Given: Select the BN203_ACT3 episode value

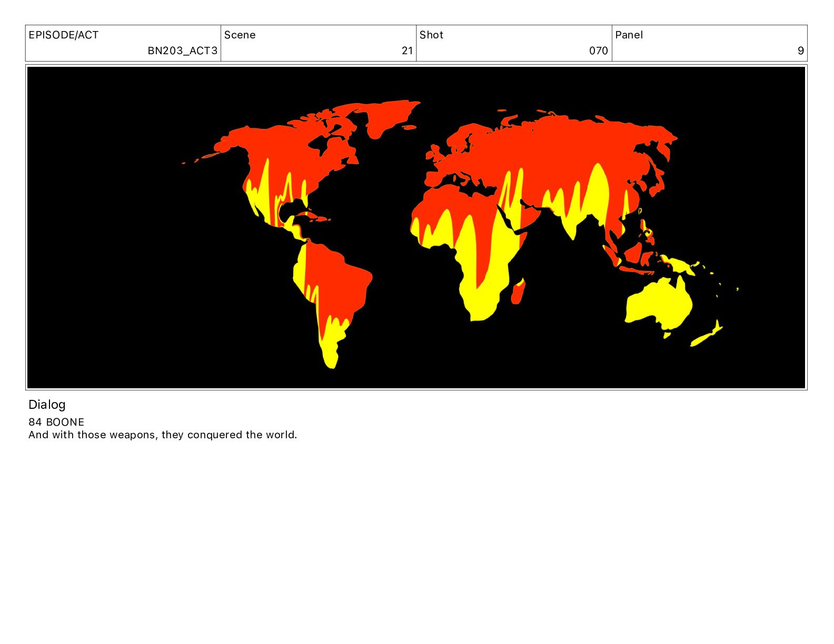Looking at the screenshot, I should [x=182, y=51].
